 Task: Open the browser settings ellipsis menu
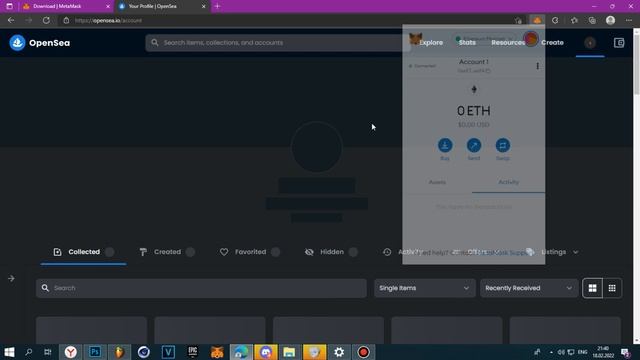[629, 20]
